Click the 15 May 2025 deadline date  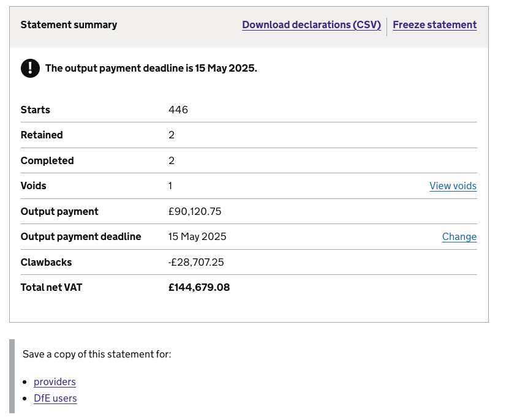[x=197, y=236]
